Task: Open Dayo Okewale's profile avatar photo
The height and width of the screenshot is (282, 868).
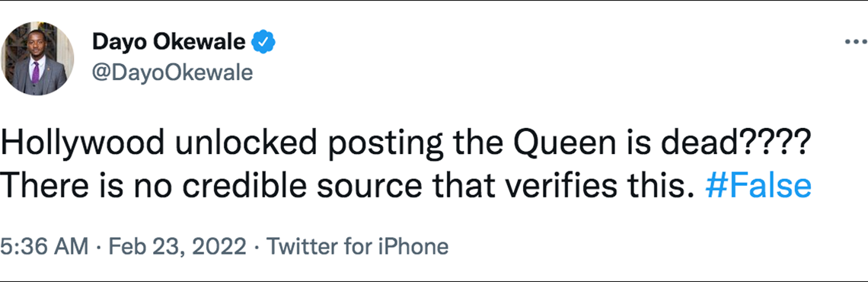Action: click(37, 59)
